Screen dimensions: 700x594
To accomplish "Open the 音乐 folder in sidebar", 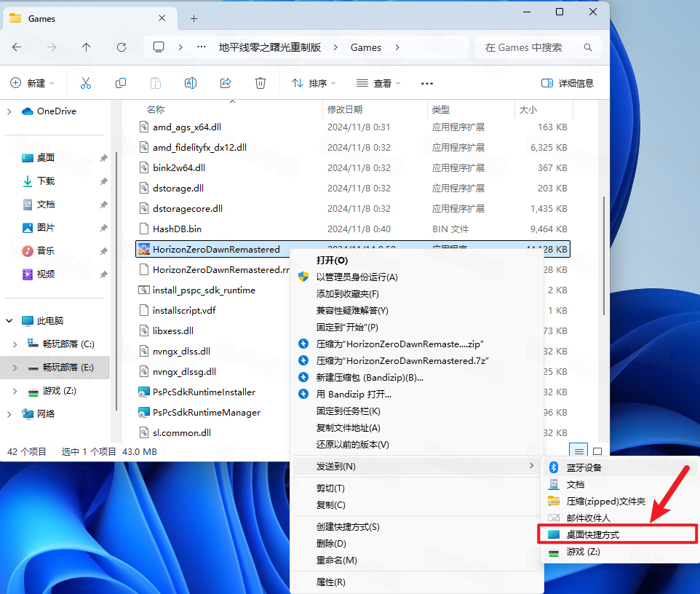I will 46,250.
